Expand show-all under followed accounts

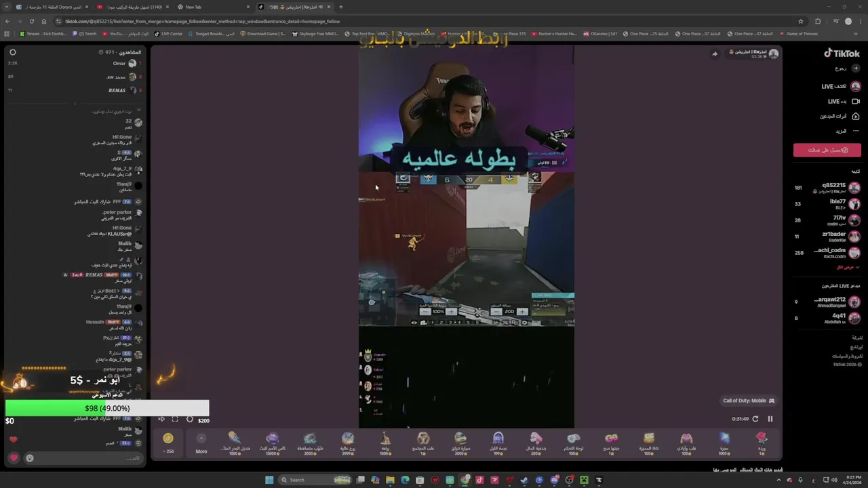pyautogui.click(x=848, y=267)
